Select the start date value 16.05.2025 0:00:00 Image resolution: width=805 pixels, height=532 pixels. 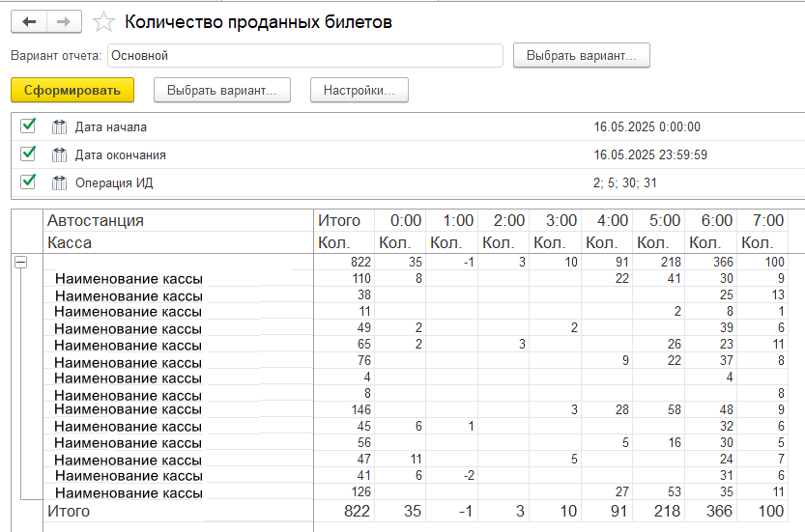tap(647, 126)
